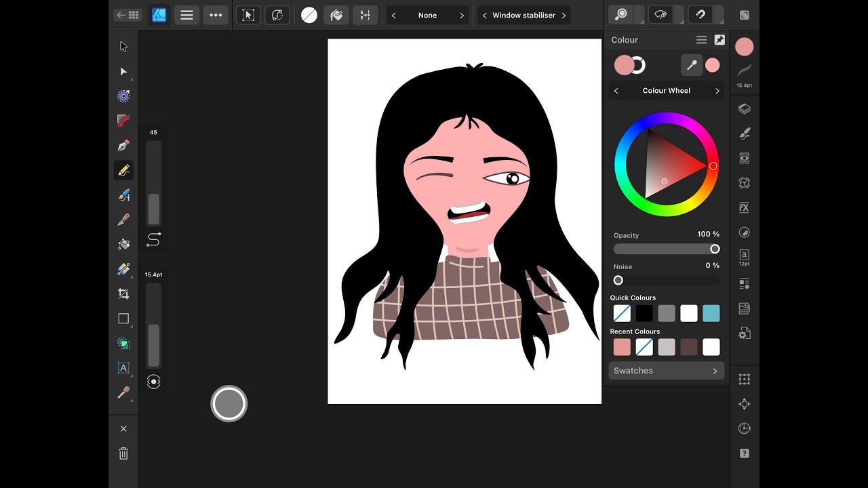868x488 pixels.
Task: Switch to Designer persona icon
Action: click(159, 15)
